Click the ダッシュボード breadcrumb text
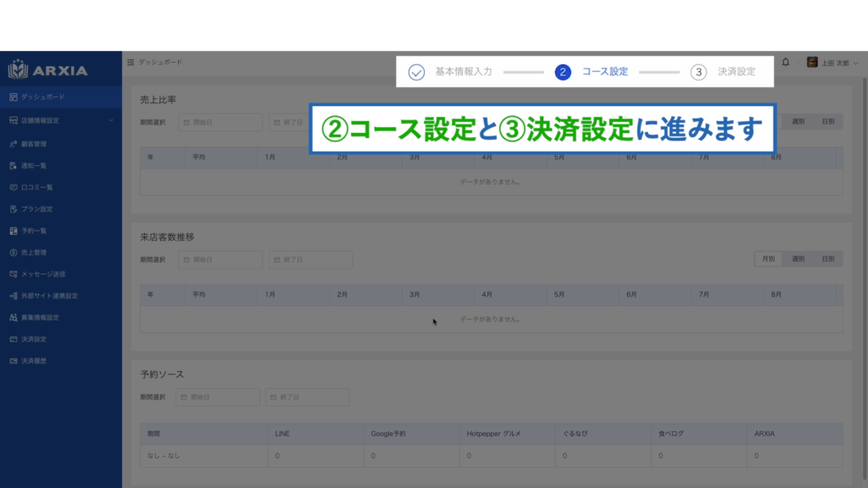 [x=160, y=62]
